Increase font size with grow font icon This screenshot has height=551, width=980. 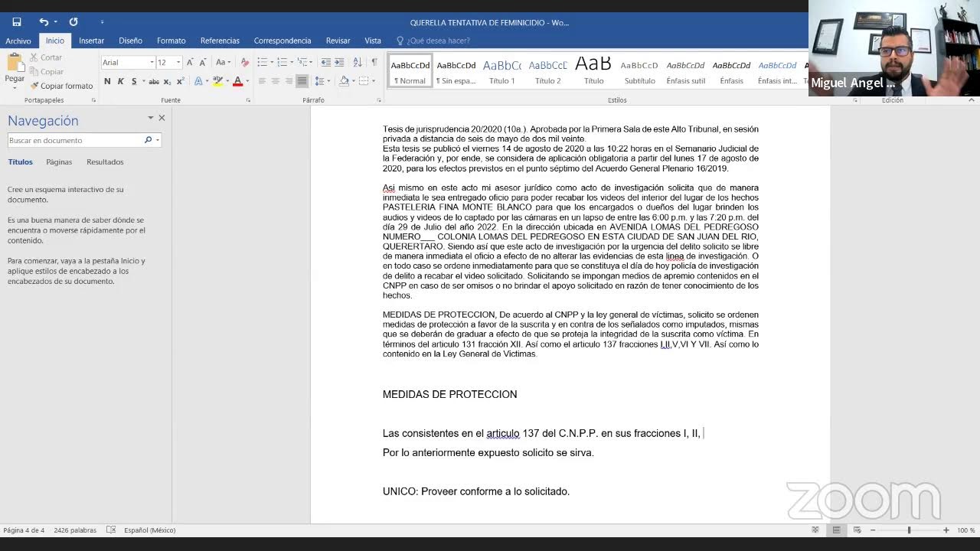click(190, 62)
